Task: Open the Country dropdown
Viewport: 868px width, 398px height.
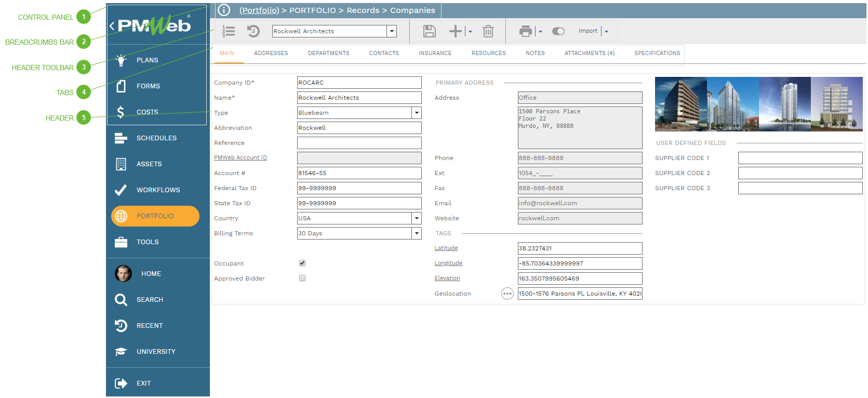Action: pyautogui.click(x=417, y=218)
